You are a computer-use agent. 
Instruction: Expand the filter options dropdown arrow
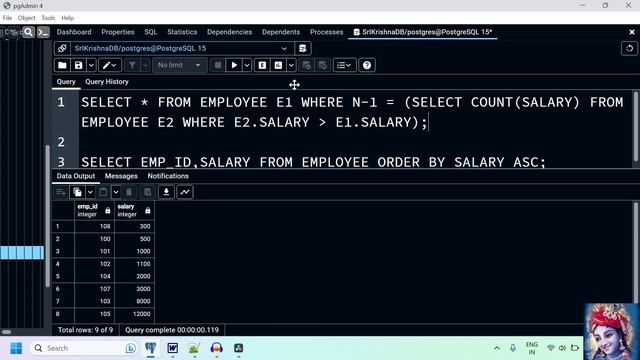[x=145, y=65]
